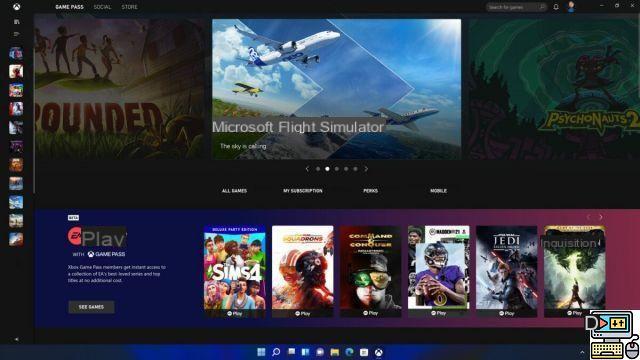
Task: Open the Perks section
Action: pos(371,191)
